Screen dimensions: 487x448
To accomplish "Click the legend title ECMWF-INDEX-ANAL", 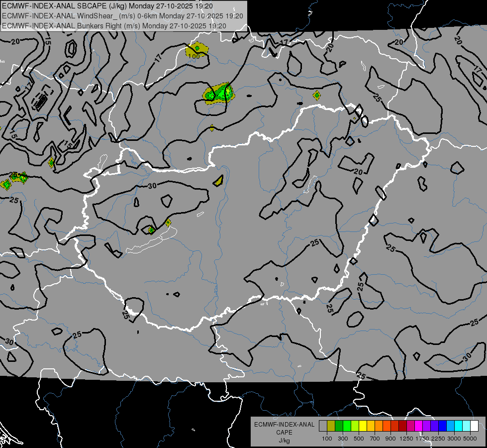I will 284,425.
